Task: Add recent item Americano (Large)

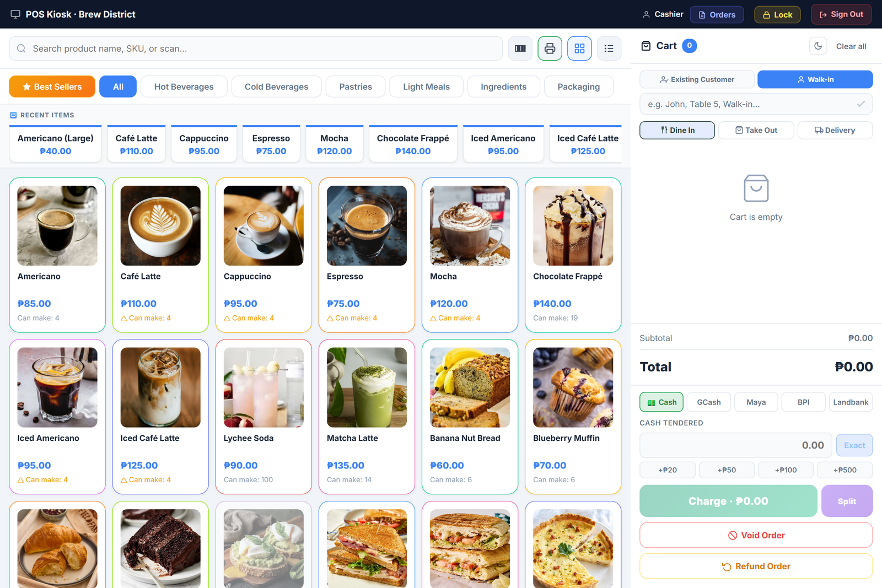Action: (56, 144)
